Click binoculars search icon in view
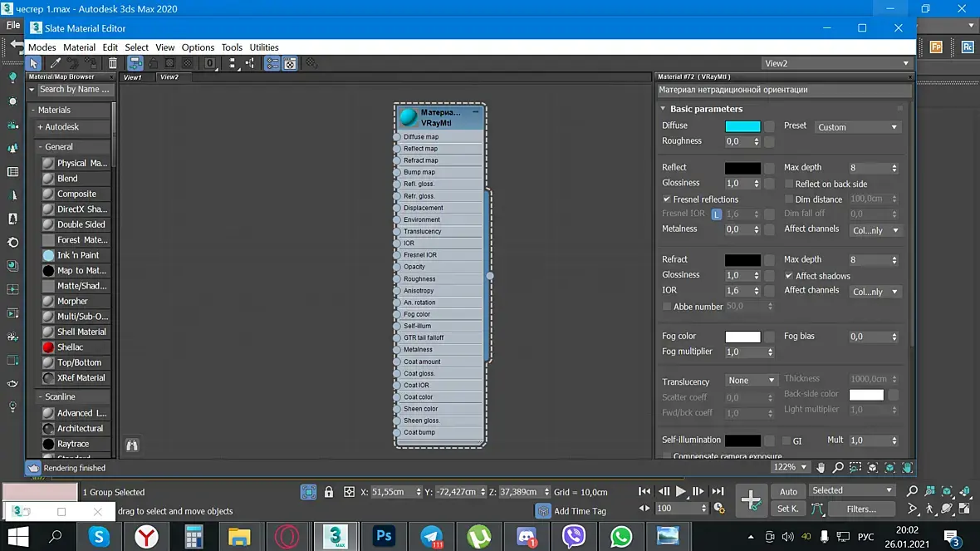The image size is (980, 551). 132,445
